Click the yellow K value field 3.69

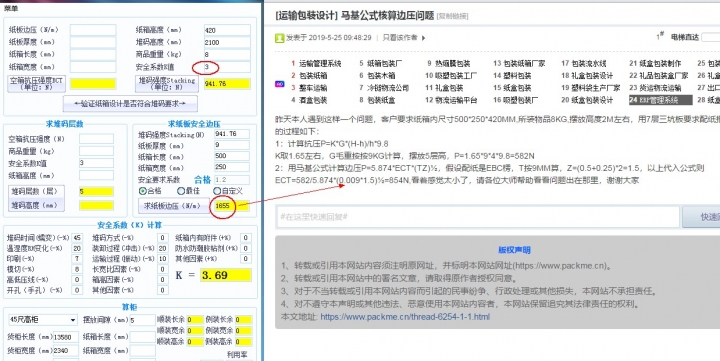226,275
